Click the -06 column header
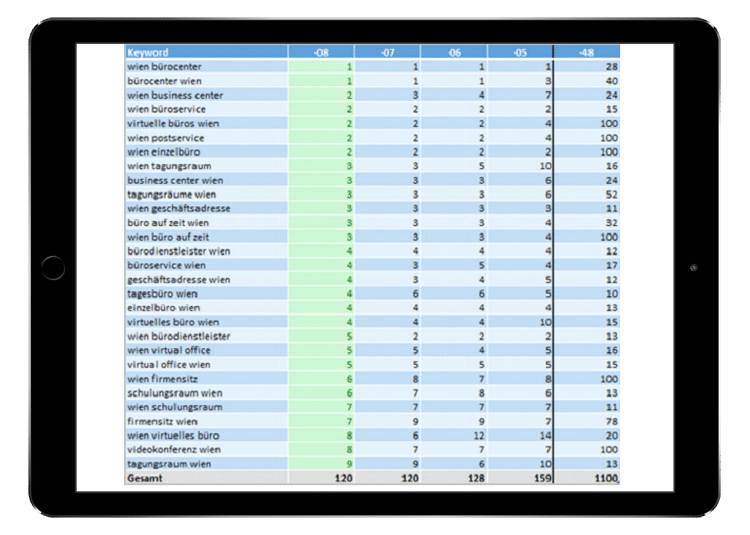 point(453,52)
